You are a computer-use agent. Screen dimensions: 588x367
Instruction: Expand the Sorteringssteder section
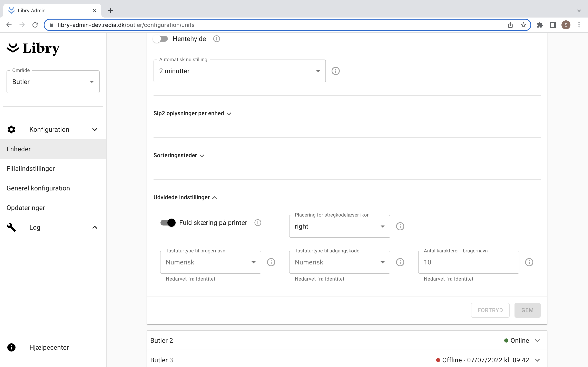pyautogui.click(x=179, y=155)
